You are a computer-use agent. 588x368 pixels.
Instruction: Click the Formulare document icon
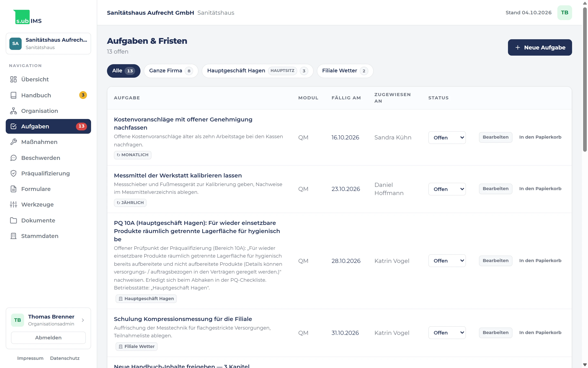[x=13, y=189]
